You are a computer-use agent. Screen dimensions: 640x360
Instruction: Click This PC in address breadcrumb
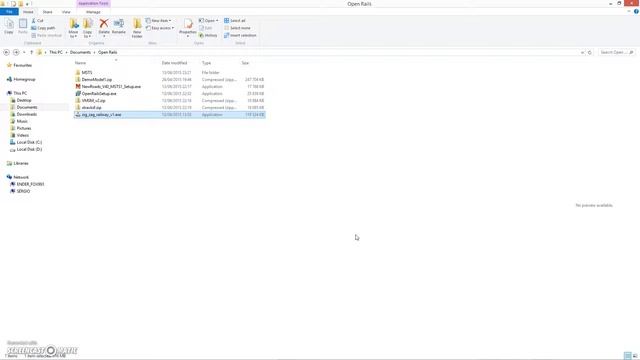click(56, 52)
